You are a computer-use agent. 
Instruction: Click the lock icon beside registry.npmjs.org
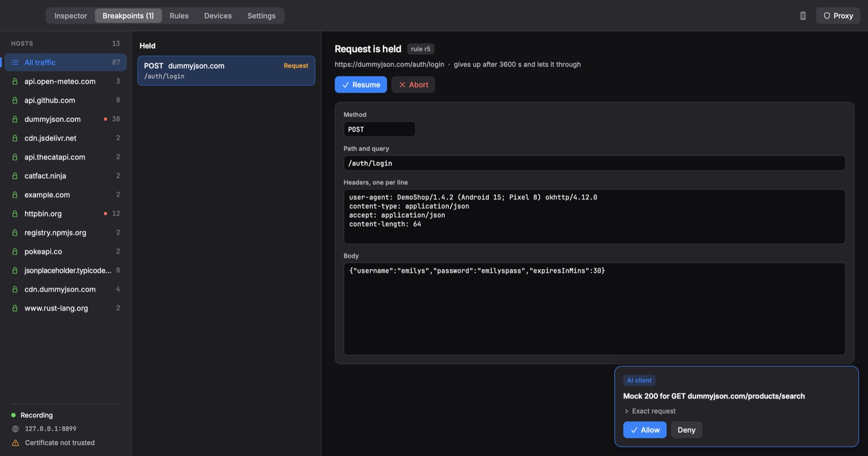coord(15,233)
